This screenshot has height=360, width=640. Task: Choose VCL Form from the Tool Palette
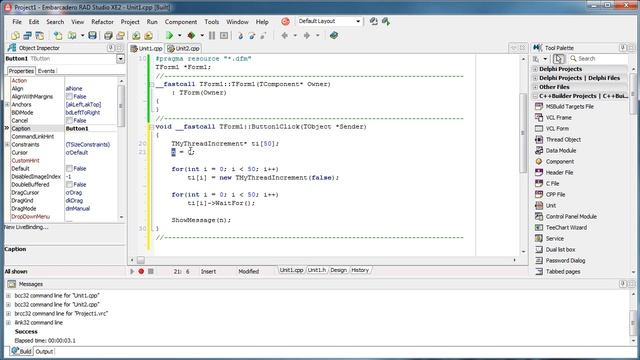click(557, 129)
